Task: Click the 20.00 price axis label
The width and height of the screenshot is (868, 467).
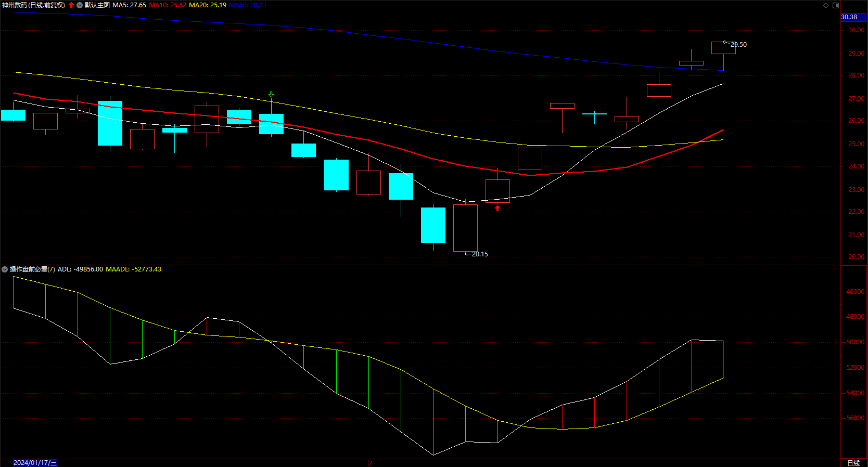Action: (x=857, y=257)
